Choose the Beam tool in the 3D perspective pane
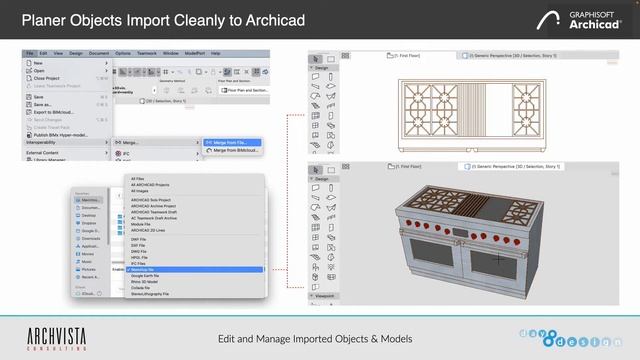The width and height of the screenshot is (640, 360). 315,198
